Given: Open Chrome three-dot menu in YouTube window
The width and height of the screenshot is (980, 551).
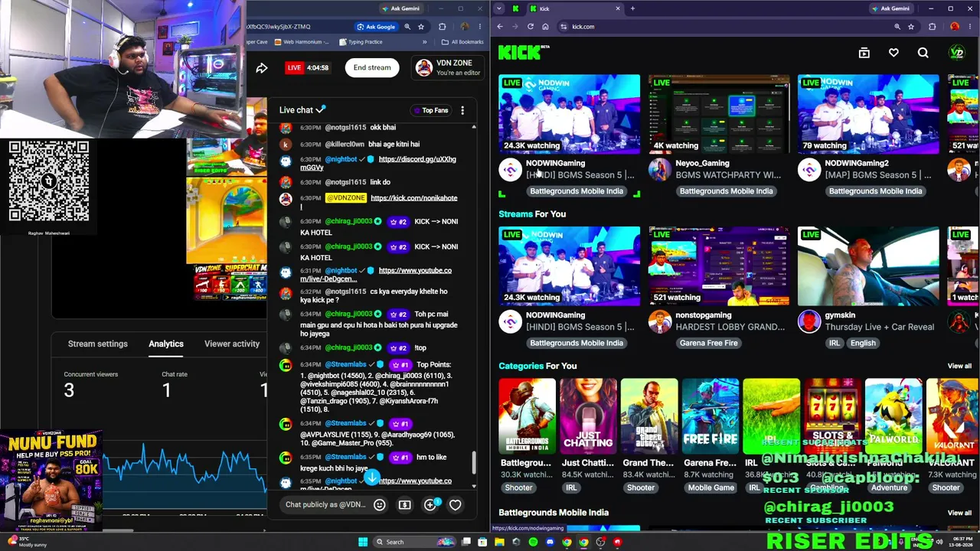Looking at the screenshot, I should point(482,27).
